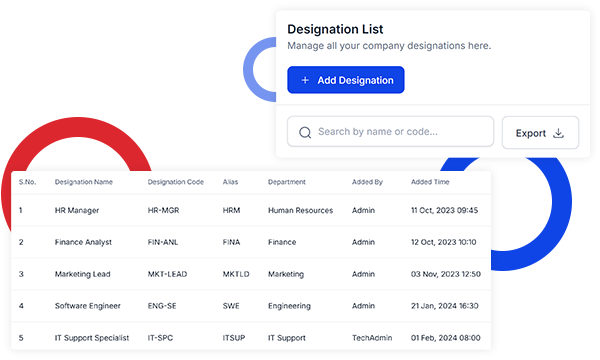Select the Finance Analyst designation name
The width and height of the screenshot is (600, 360).
click(x=83, y=242)
